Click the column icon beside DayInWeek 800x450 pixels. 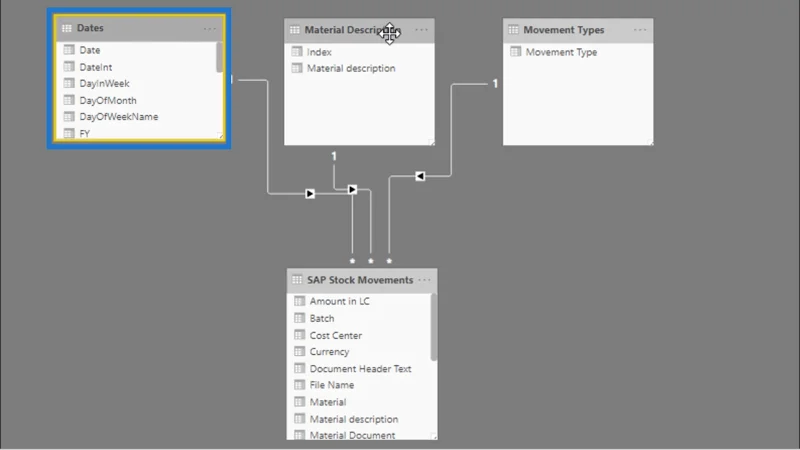[x=69, y=83]
